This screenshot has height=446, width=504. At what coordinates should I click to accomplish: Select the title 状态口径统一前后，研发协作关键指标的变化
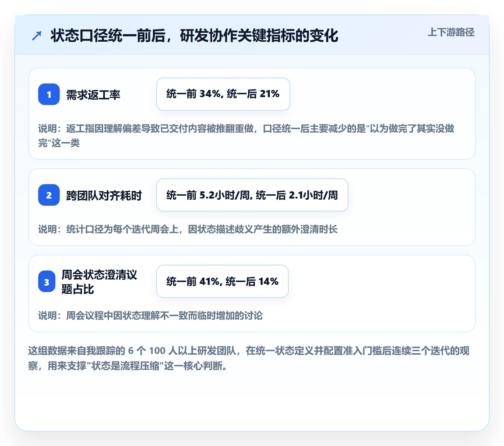pyautogui.click(x=194, y=36)
